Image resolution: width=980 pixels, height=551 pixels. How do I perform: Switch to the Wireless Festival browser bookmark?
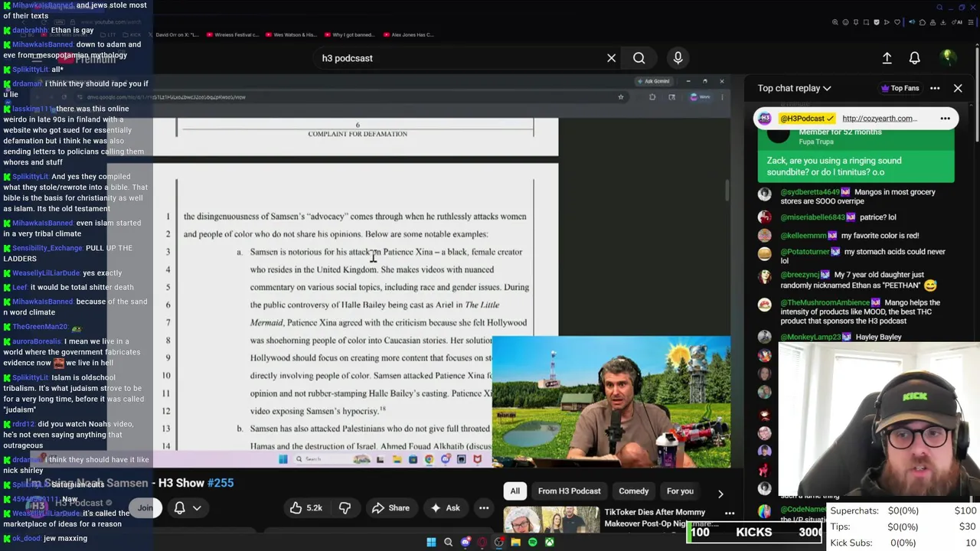(234, 34)
